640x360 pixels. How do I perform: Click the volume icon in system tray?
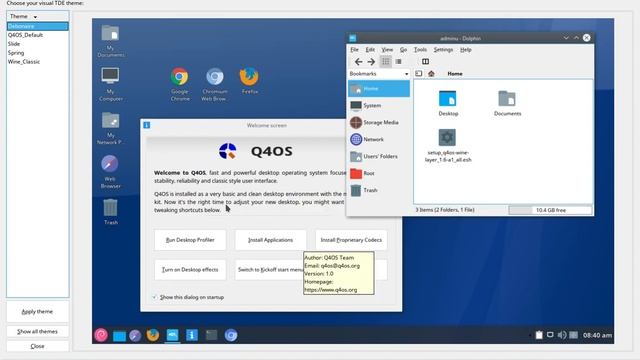pos(562,335)
